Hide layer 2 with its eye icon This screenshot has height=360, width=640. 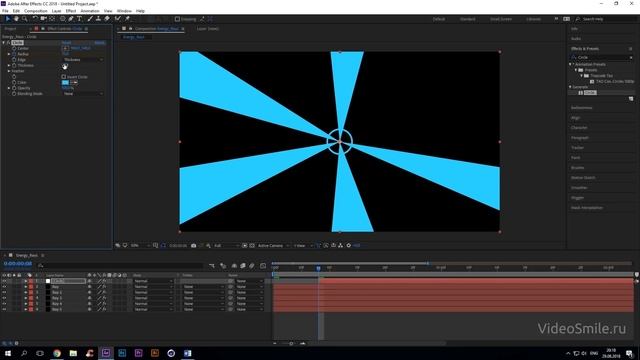(x=4, y=287)
